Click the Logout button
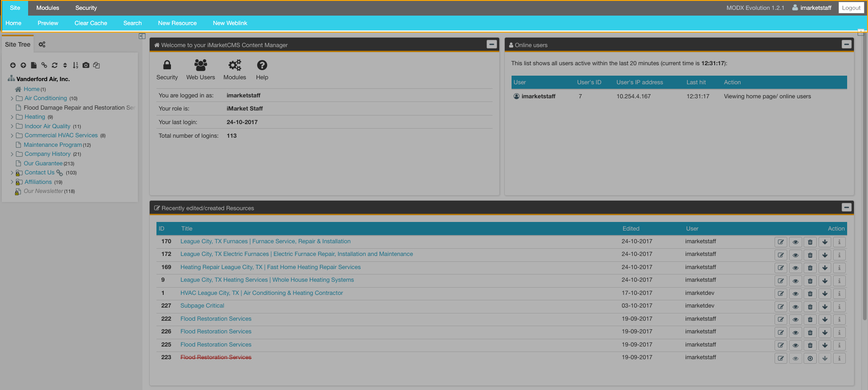 [851, 8]
